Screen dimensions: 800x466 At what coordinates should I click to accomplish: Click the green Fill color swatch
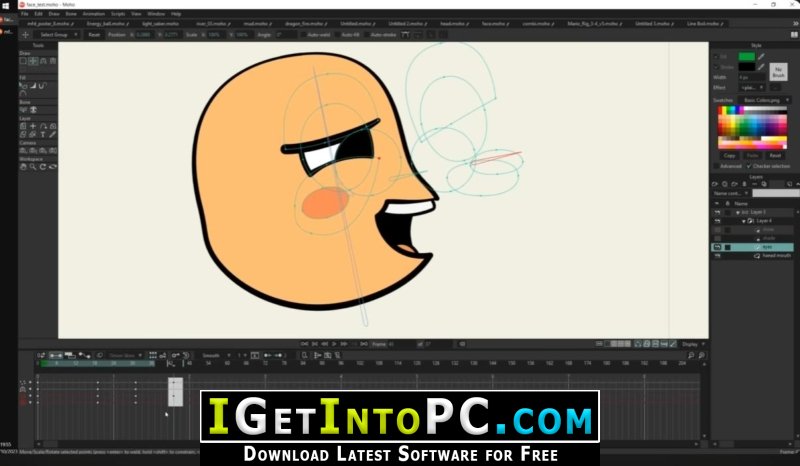click(x=746, y=57)
